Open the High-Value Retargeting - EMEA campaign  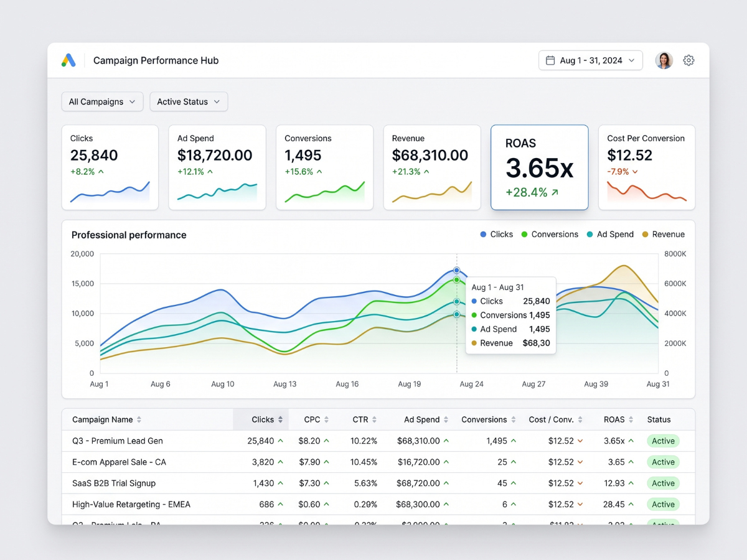click(x=131, y=505)
